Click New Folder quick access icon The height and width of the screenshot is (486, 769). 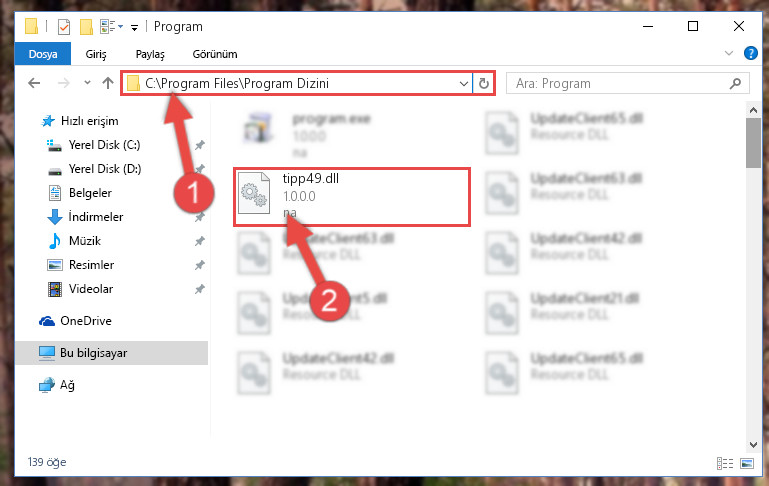[x=86, y=26]
